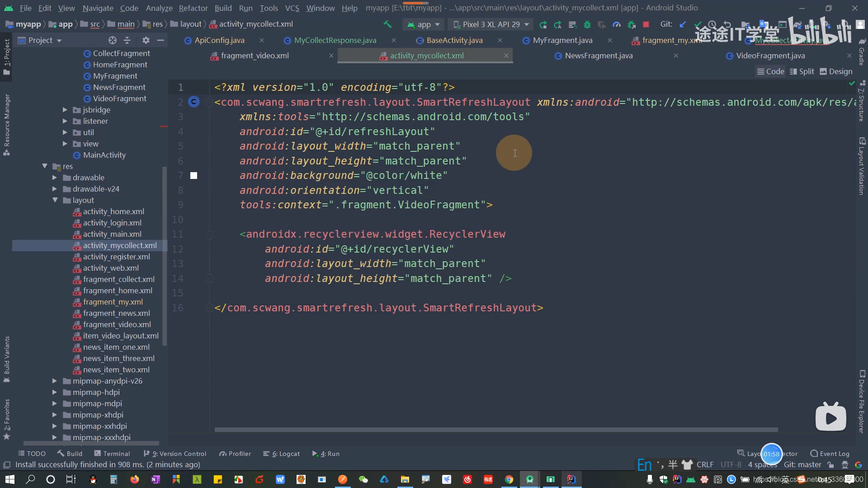868x488 pixels.
Task: Open Project panel settings gear
Action: point(146,40)
